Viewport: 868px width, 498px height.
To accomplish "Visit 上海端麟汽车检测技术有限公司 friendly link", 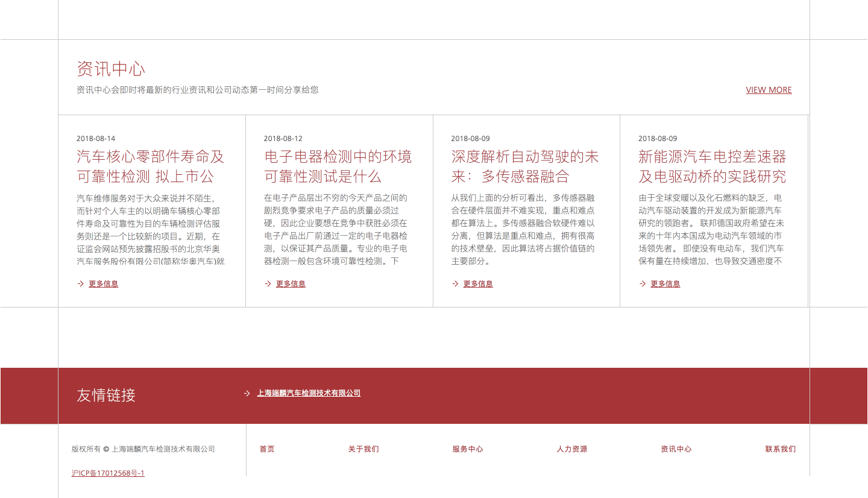I will point(309,393).
